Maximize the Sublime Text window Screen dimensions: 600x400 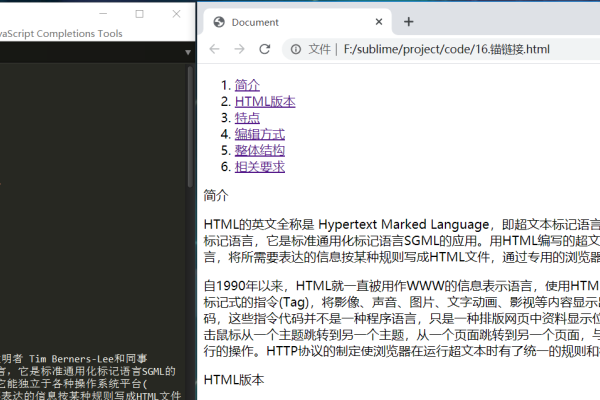tap(139, 14)
